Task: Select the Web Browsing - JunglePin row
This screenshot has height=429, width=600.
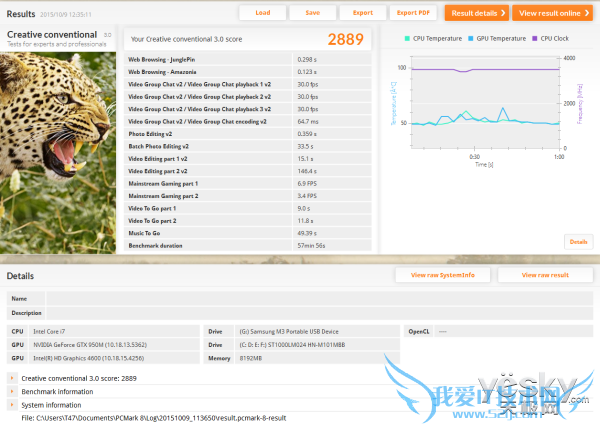Action: coord(248,59)
